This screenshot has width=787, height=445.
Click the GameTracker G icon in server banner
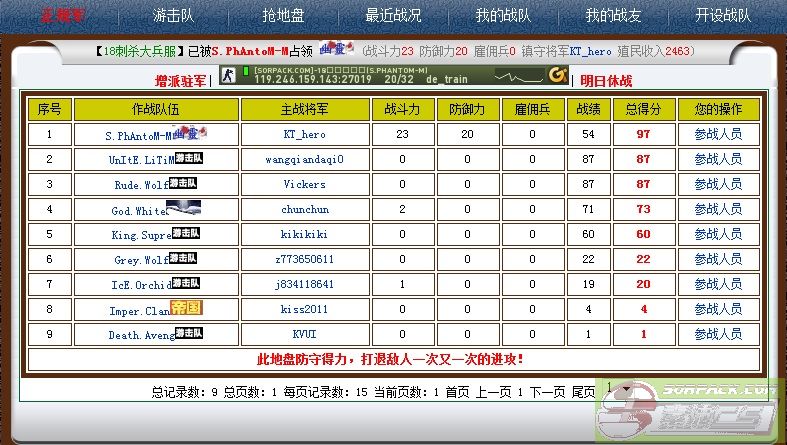pyautogui.click(x=558, y=74)
